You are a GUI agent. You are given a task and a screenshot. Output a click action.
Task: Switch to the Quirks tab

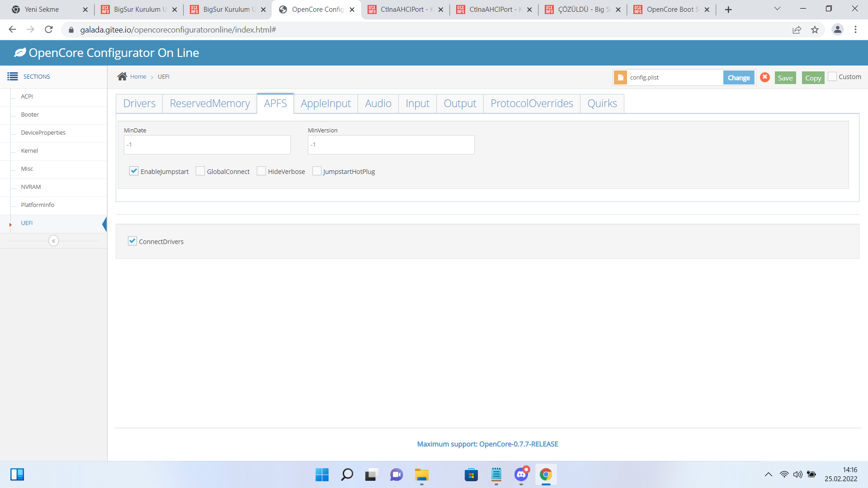point(602,103)
